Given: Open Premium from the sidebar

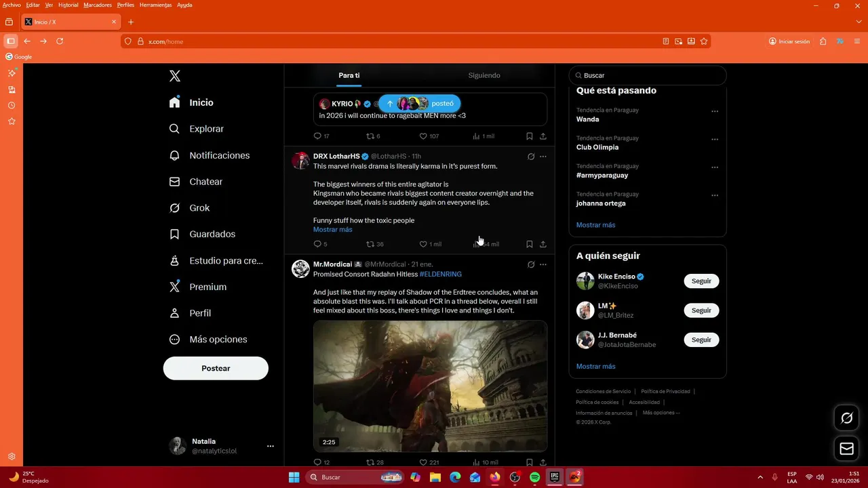Looking at the screenshot, I should [197, 287].
